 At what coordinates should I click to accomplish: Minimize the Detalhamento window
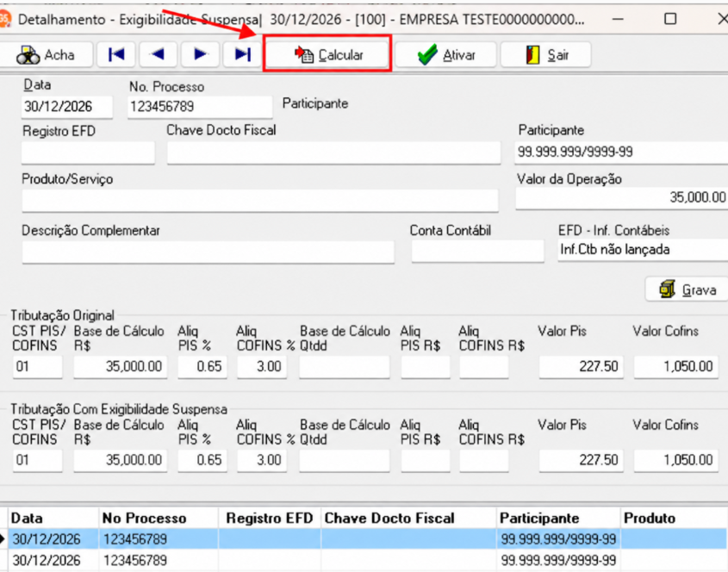[x=618, y=19]
